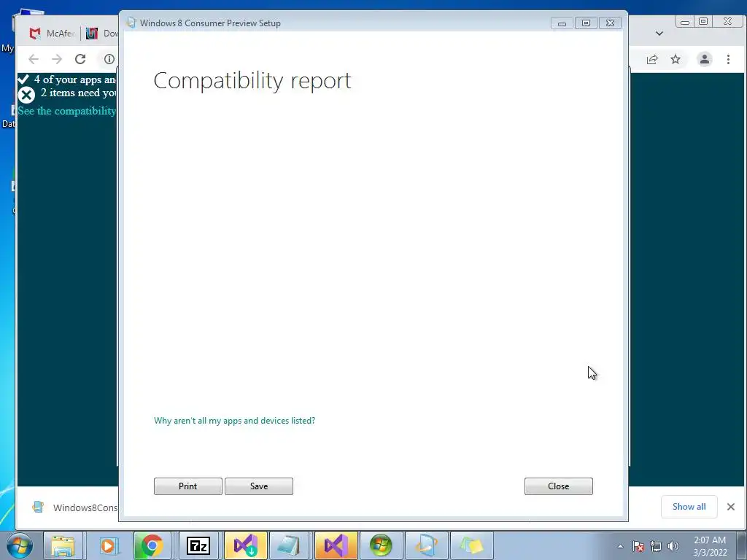Image resolution: width=747 pixels, height=560 pixels.
Task: Open 7-Zip from the taskbar
Action: pos(198,545)
